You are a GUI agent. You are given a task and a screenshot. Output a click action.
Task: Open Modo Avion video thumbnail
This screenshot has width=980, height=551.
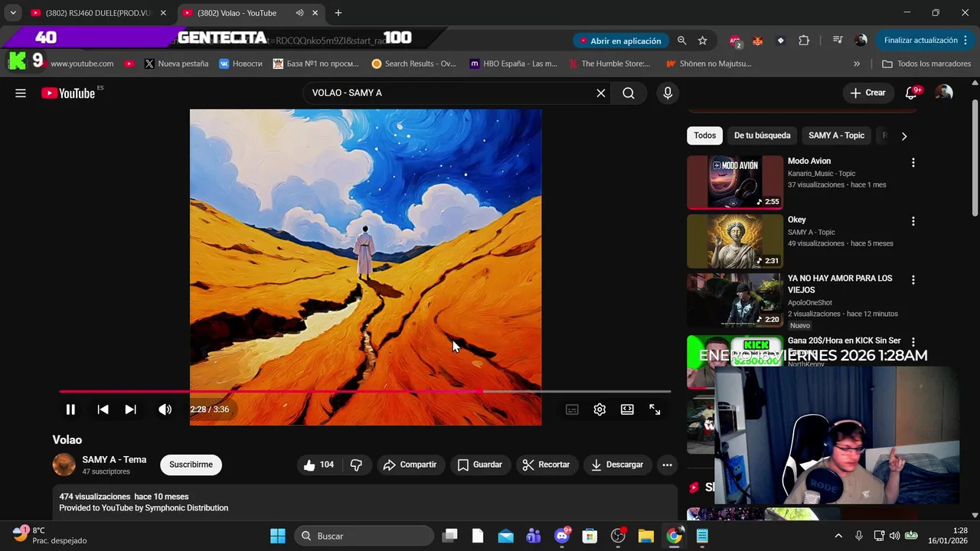tap(735, 182)
